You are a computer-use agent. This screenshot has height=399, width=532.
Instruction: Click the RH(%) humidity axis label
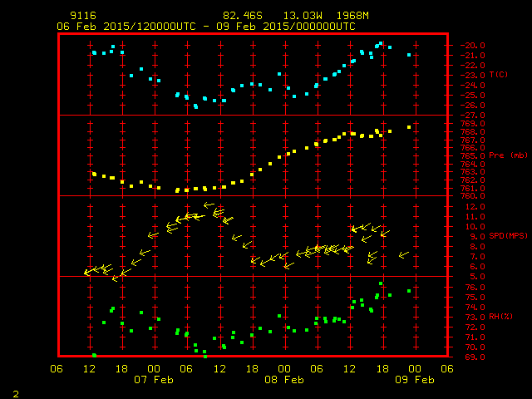(500, 316)
